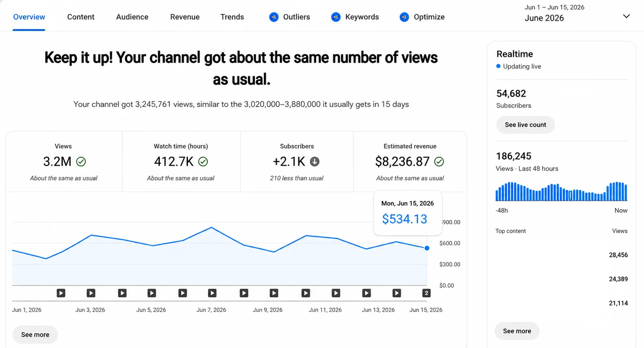
Task: Click the video marker above Jun 9, 2026
Action: (274, 293)
